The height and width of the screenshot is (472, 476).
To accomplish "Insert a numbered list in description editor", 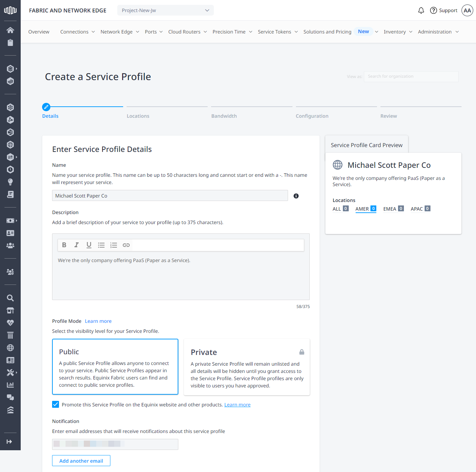I will click(114, 245).
